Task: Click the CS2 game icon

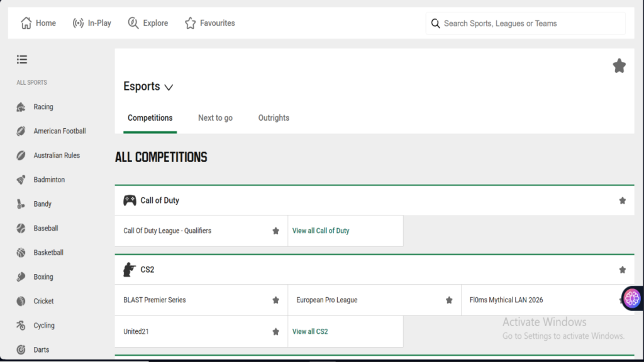Action: coord(131,269)
